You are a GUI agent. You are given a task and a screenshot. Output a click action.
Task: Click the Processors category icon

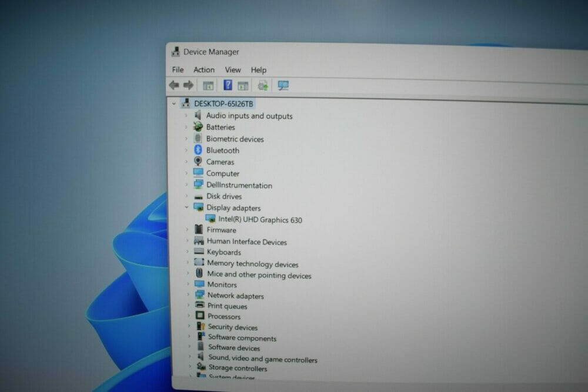pos(200,316)
